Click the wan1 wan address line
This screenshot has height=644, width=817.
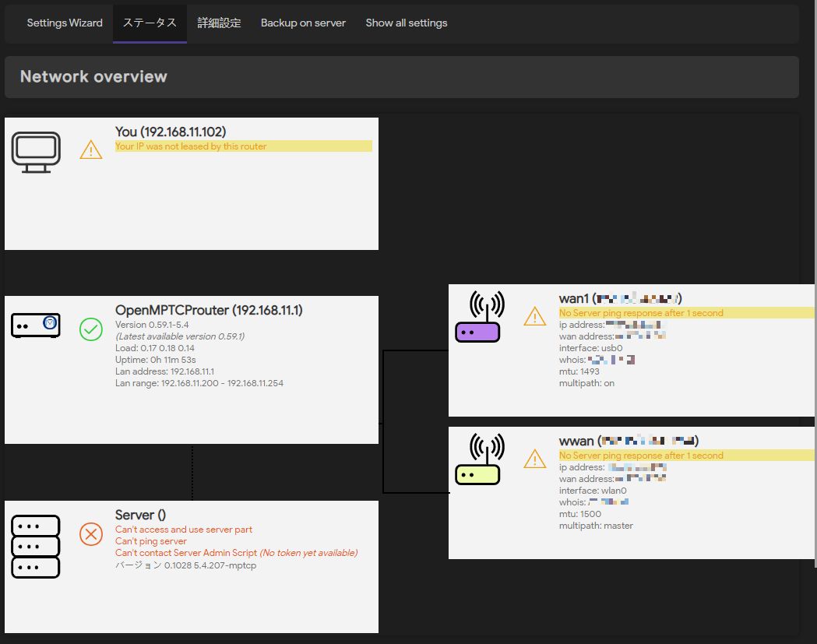[x=612, y=336]
